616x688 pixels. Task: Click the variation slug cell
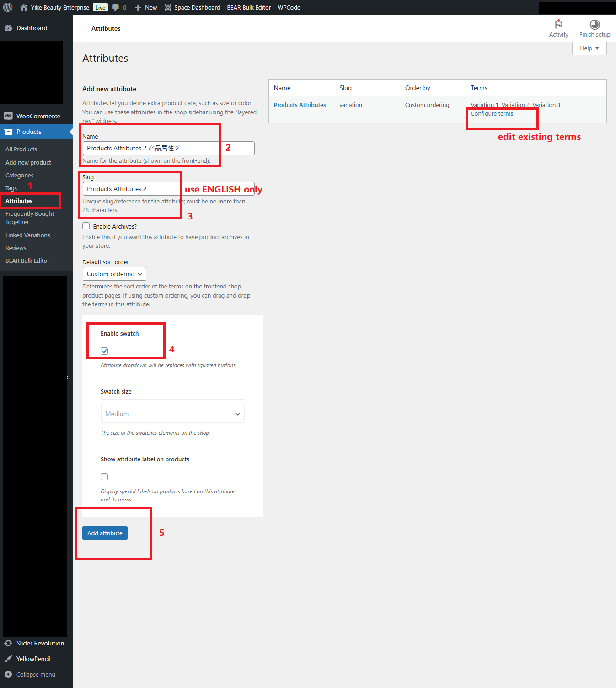click(x=351, y=105)
